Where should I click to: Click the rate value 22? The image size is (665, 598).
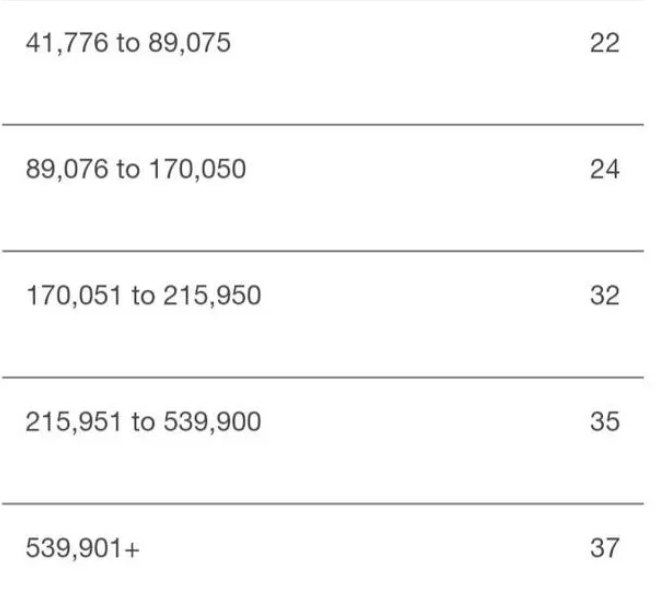click(605, 43)
